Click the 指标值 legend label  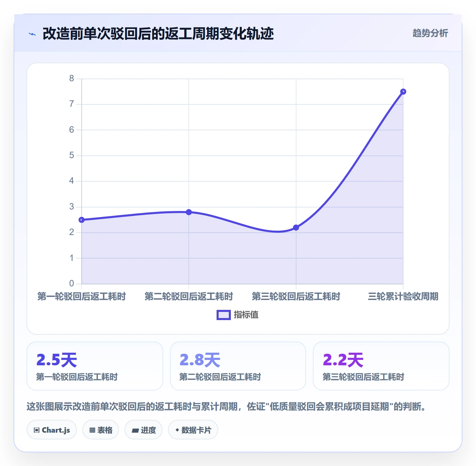tap(246, 315)
